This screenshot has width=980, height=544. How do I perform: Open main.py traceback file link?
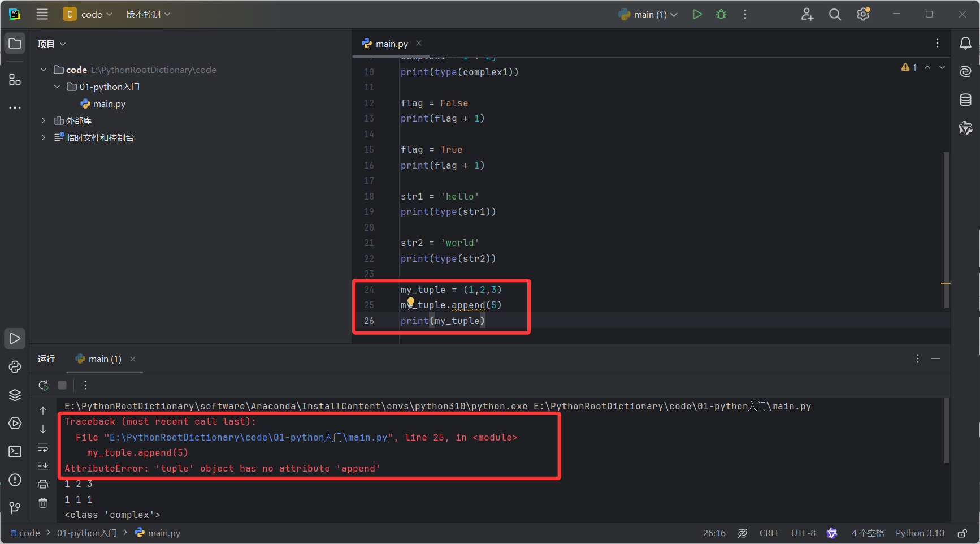[249, 437]
